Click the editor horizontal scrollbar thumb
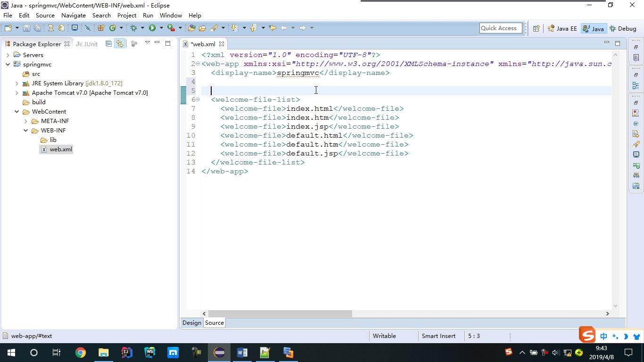644x362 pixels. pos(280,313)
